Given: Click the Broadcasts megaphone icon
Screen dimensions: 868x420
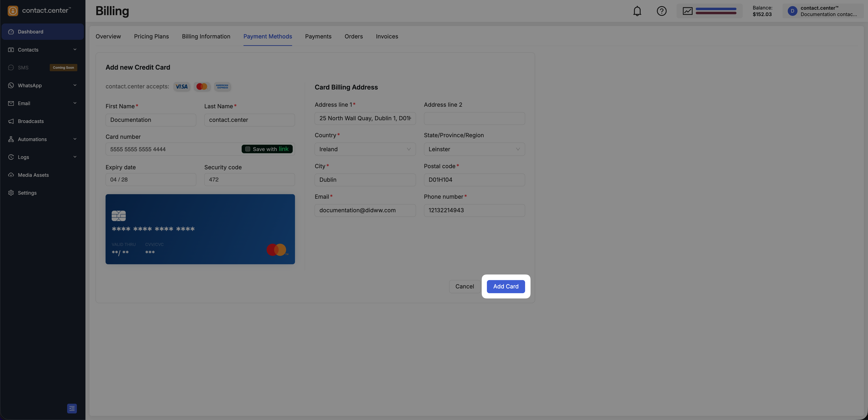Looking at the screenshot, I should coord(11,121).
